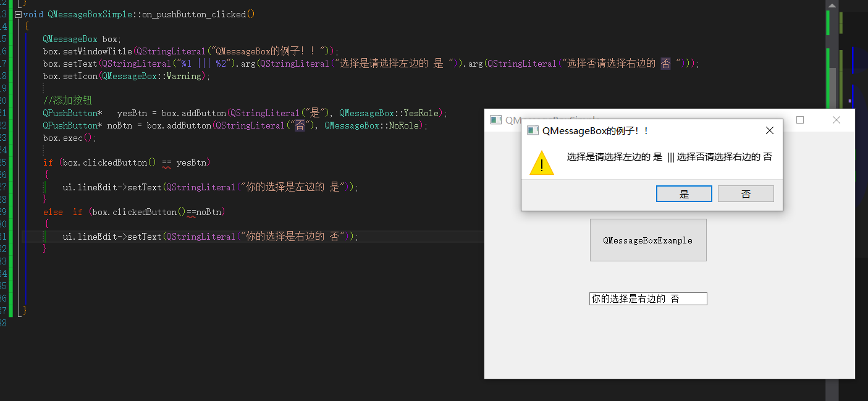The width and height of the screenshot is (868, 401).
Task: Click QMessageBox::NoRole in the noBtn line
Action: (x=371, y=125)
